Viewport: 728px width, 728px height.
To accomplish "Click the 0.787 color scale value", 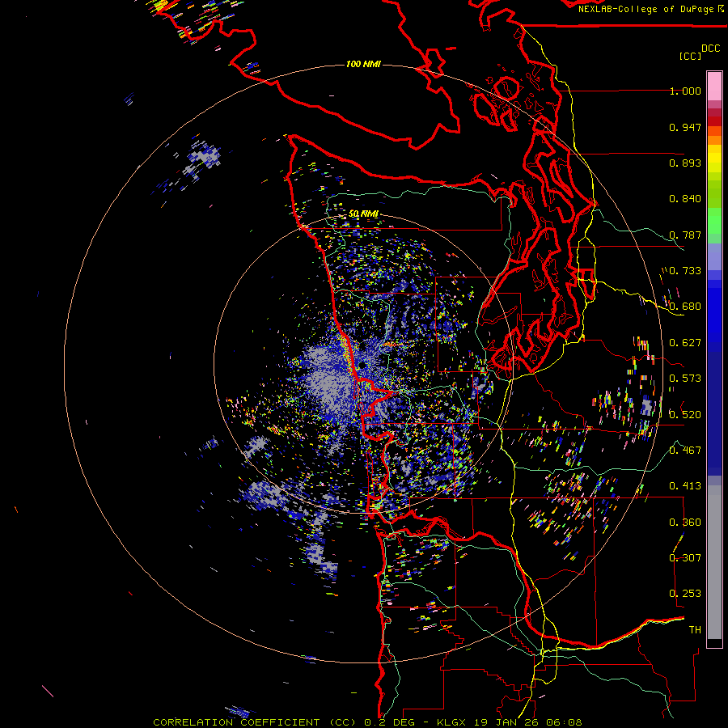I will coord(685,235).
